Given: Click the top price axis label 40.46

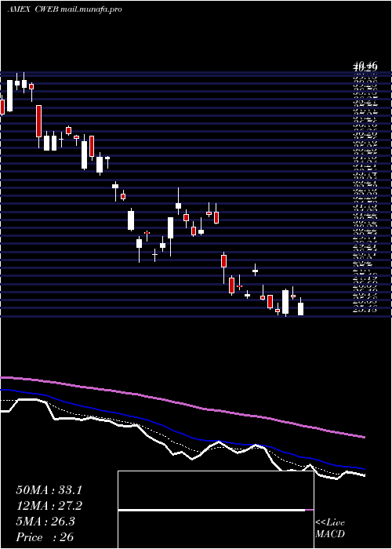Looking at the screenshot, I should click(x=365, y=65).
